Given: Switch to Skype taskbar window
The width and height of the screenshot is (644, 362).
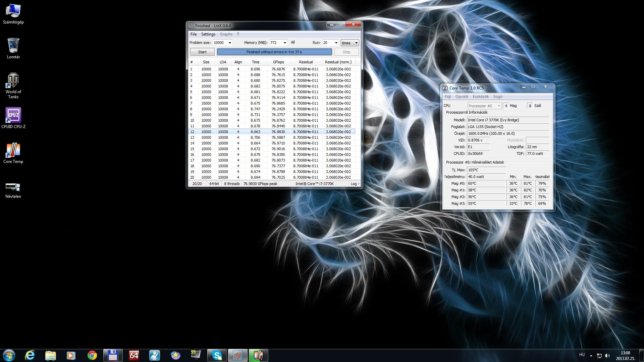Looking at the screenshot, I should [217, 355].
